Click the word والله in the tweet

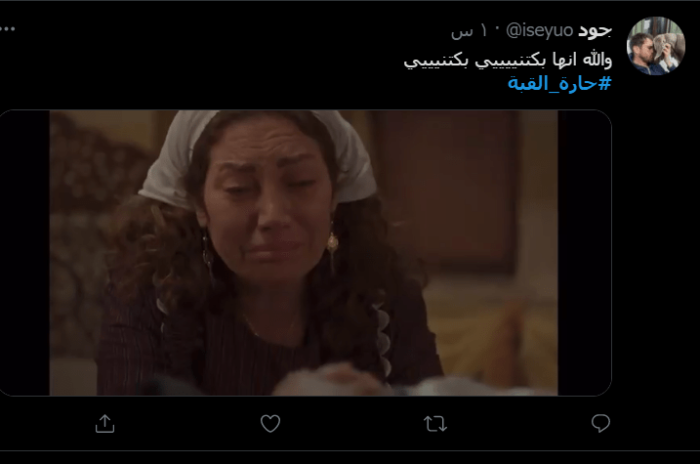(x=595, y=59)
